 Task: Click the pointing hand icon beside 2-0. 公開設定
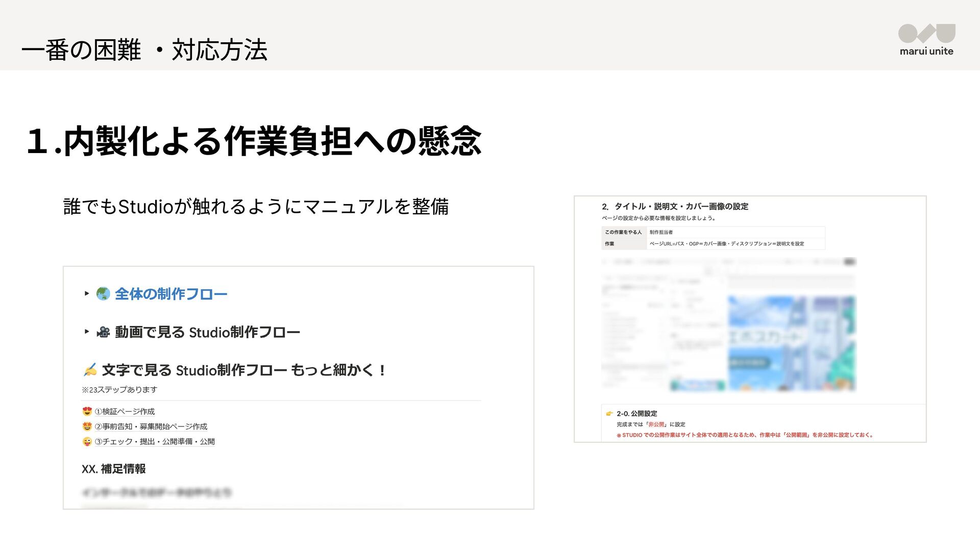tap(609, 414)
